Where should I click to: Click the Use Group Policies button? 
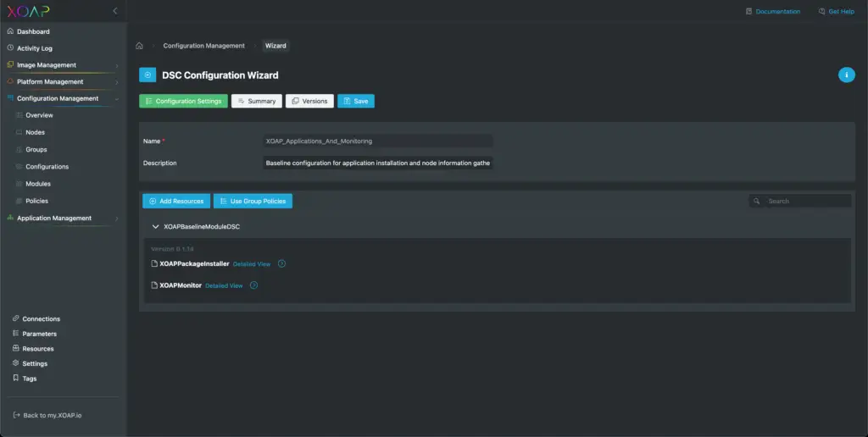253,202
